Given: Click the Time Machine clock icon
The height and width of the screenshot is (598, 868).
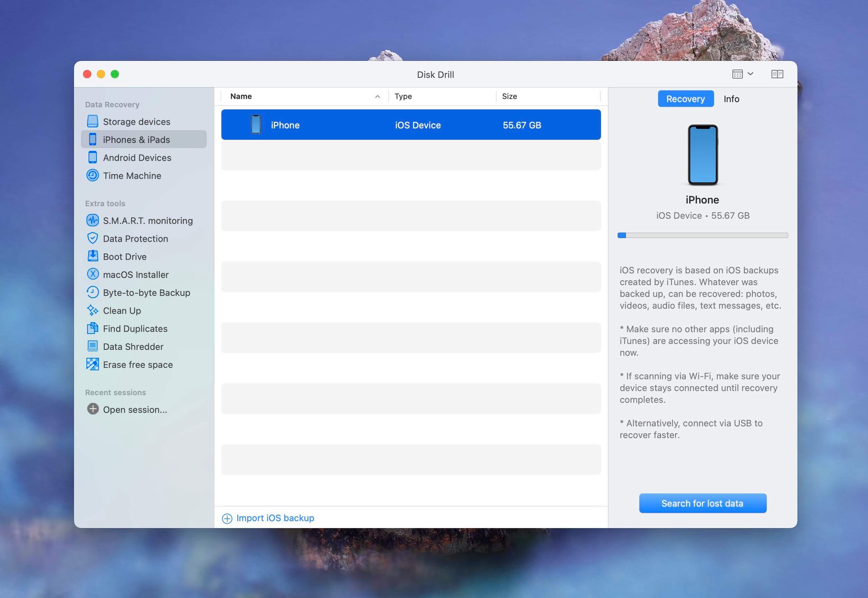Looking at the screenshot, I should click(92, 175).
